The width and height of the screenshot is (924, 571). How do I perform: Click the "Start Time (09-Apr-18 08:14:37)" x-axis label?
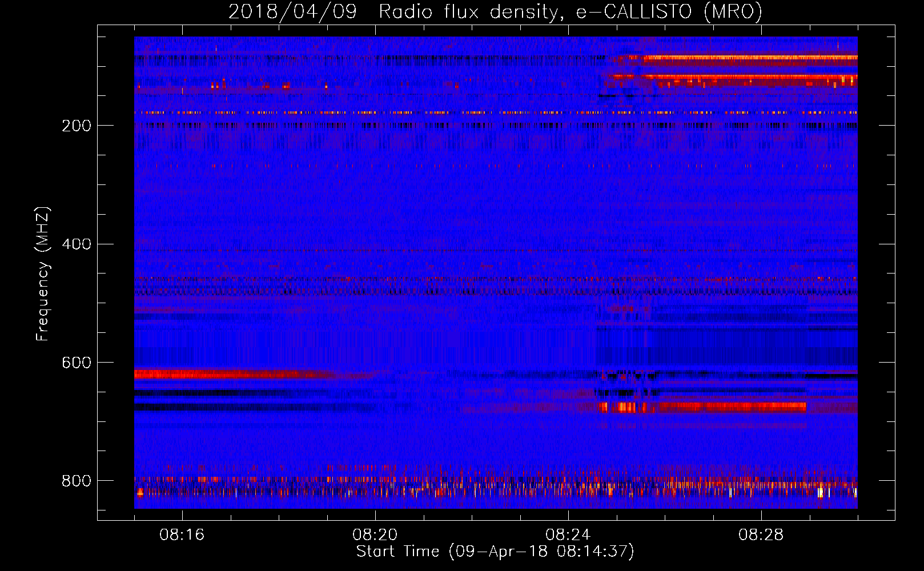pyautogui.click(x=495, y=552)
